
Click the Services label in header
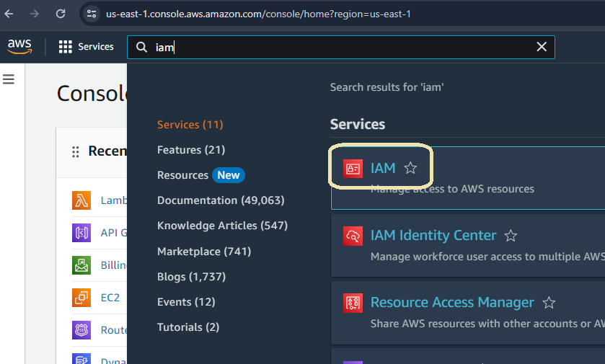click(96, 47)
